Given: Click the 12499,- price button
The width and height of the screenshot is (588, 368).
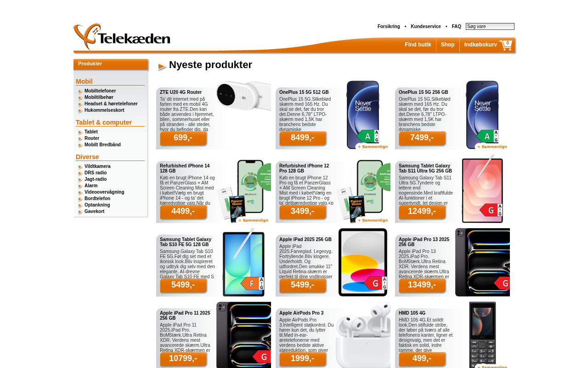Looking at the screenshot, I should [422, 211].
